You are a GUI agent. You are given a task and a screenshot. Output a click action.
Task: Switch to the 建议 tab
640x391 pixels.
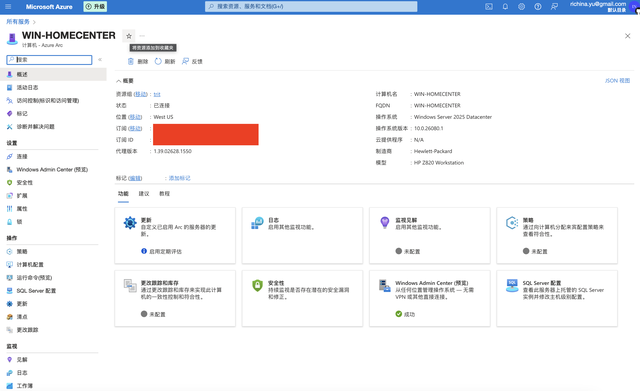[x=144, y=194]
